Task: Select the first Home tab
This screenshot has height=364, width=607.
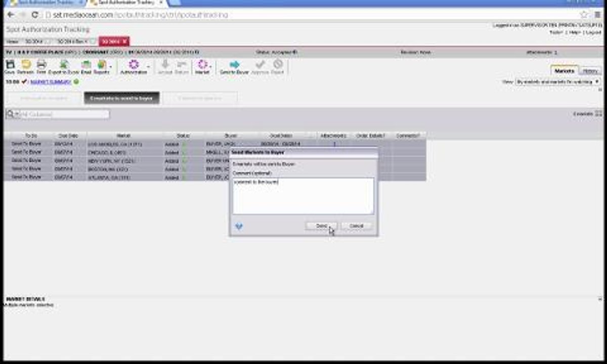Action: click(x=13, y=41)
